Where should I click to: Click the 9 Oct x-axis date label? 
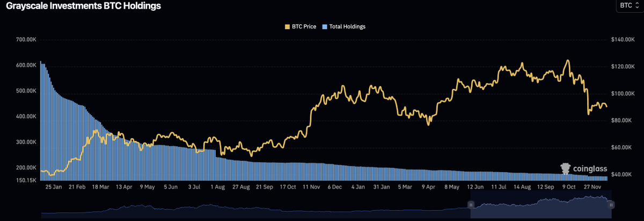(x=568, y=187)
